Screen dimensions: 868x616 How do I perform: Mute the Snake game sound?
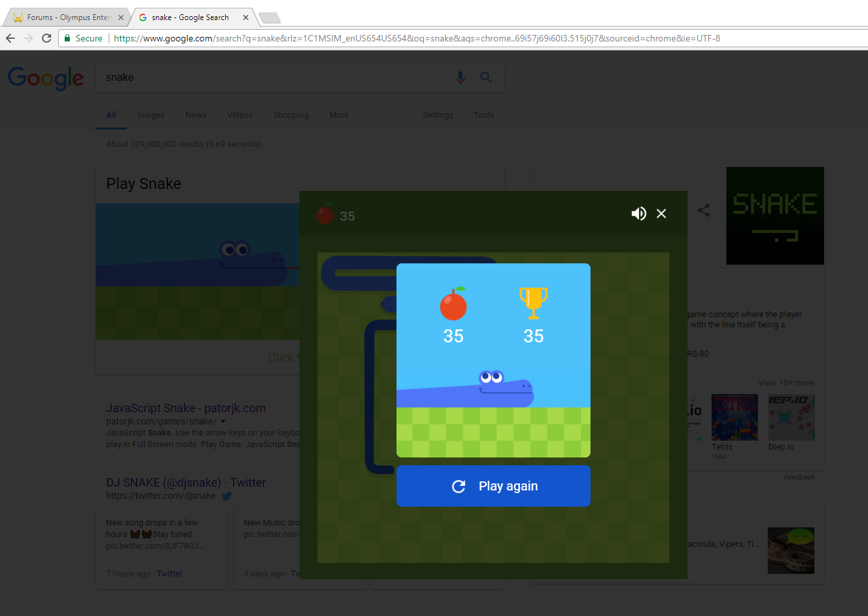(x=639, y=214)
